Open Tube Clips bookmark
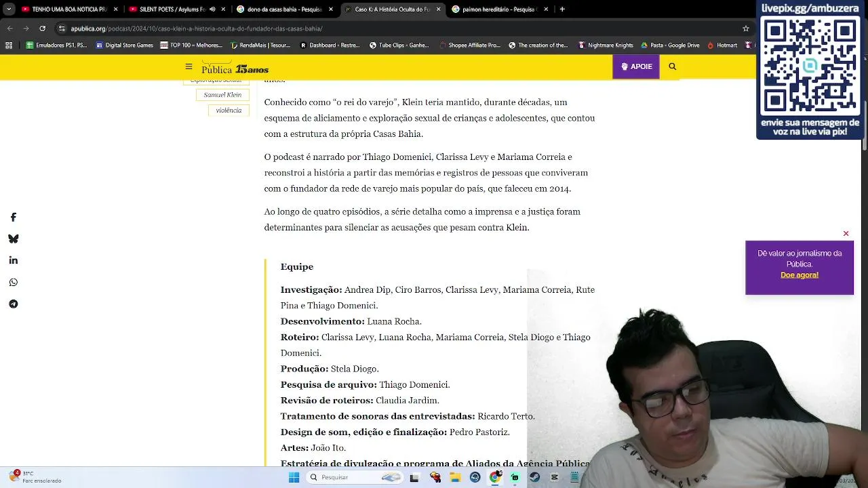 [399, 45]
